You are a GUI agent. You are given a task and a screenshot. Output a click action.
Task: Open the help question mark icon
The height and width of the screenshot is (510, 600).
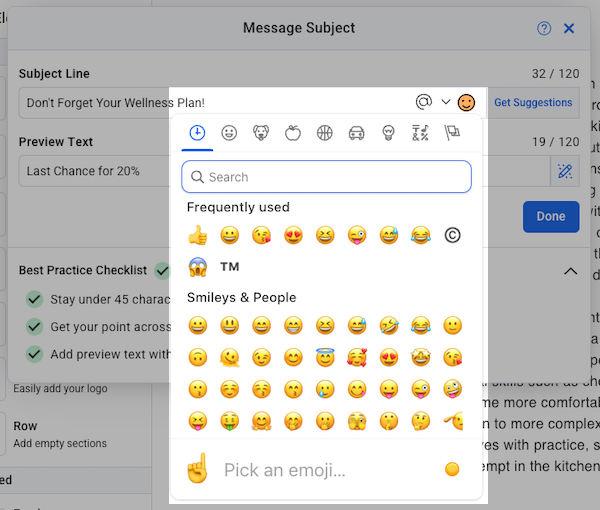click(544, 29)
